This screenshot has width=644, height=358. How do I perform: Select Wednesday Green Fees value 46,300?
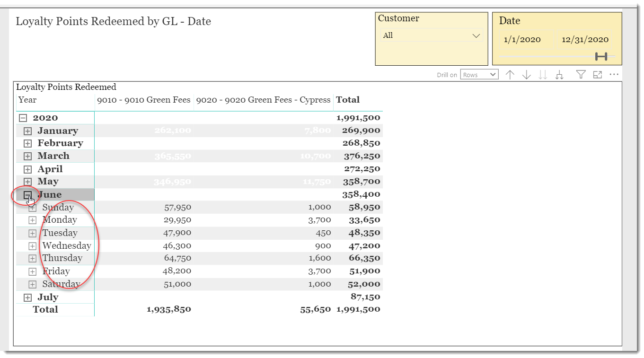[x=178, y=245]
